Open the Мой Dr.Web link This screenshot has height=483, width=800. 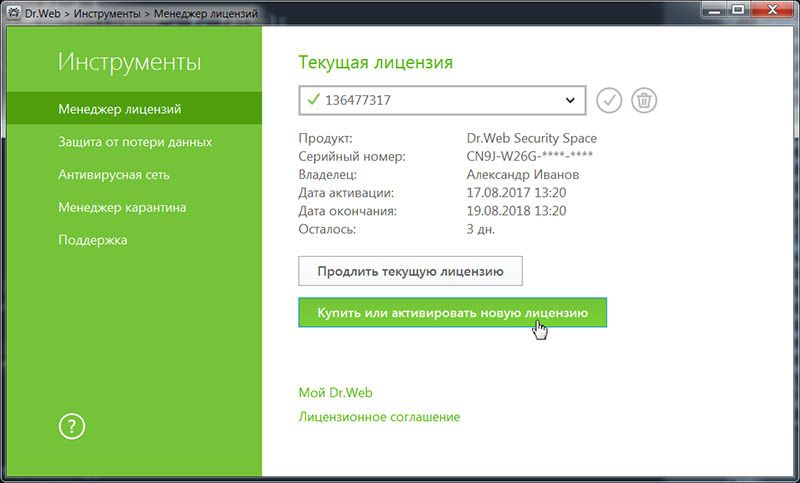point(335,393)
